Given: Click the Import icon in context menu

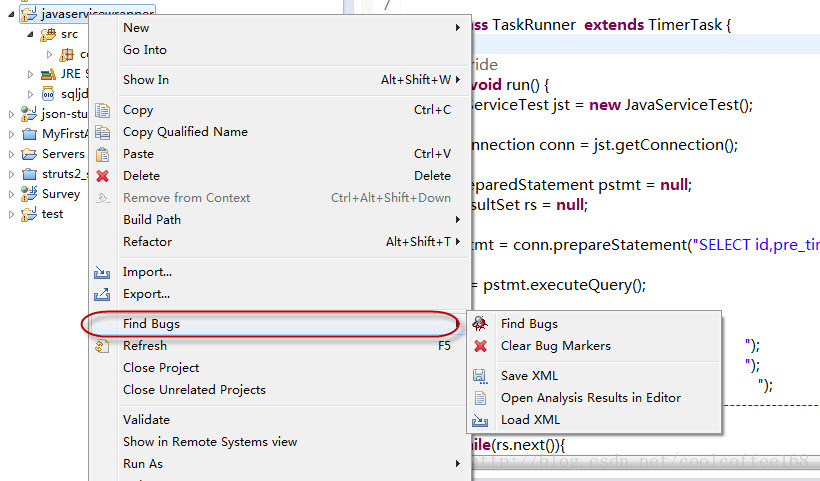Looking at the screenshot, I should pyautogui.click(x=102, y=272).
